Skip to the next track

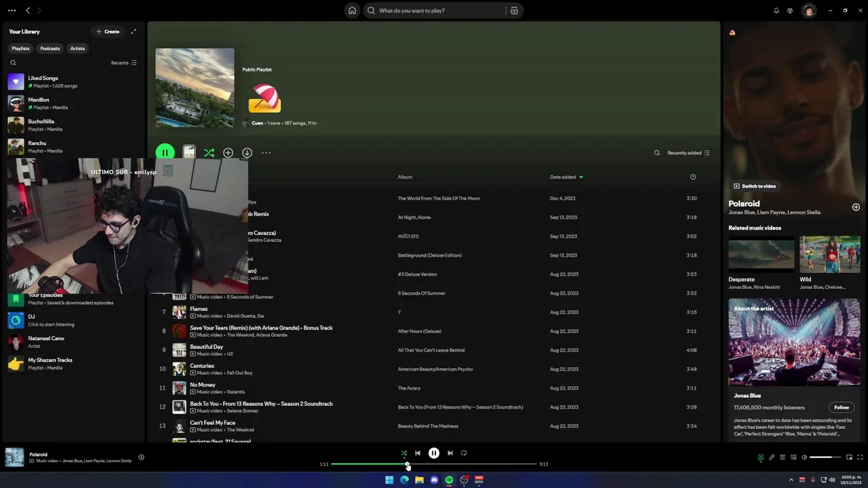coord(450,453)
